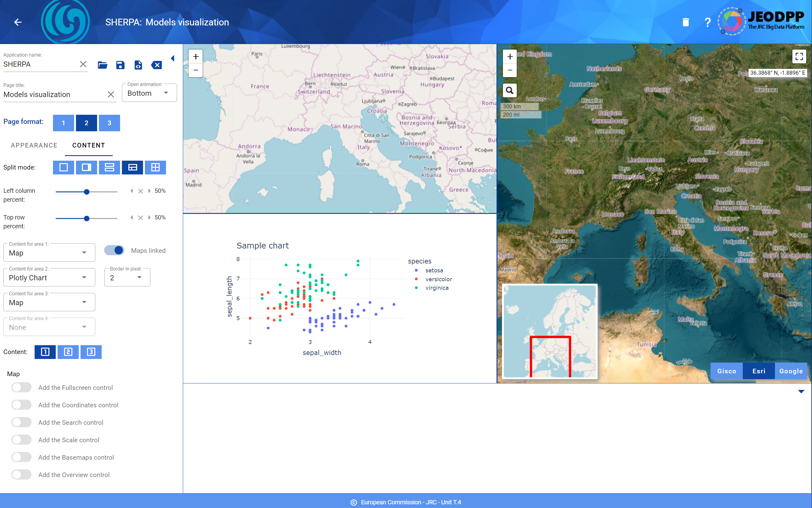Open help via question mark icon
Screen dimensions: 812x508
[x=708, y=22]
